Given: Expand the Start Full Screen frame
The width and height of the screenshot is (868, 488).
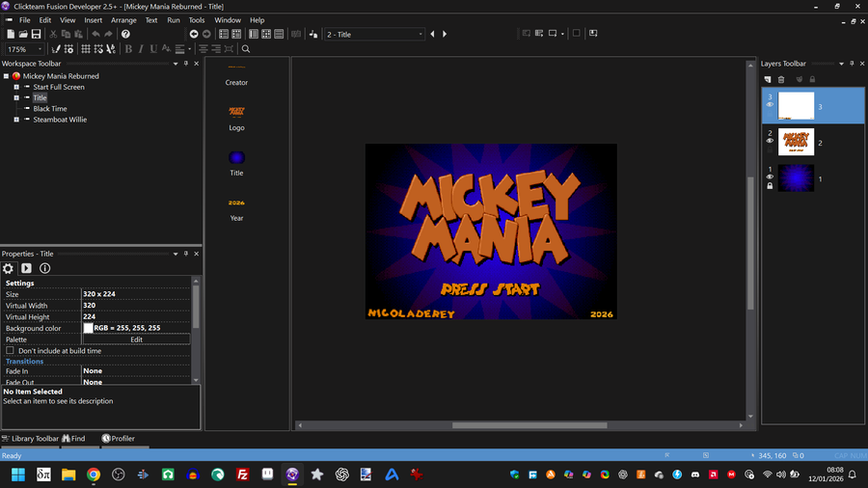Looking at the screenshot, I should point(16,87).
